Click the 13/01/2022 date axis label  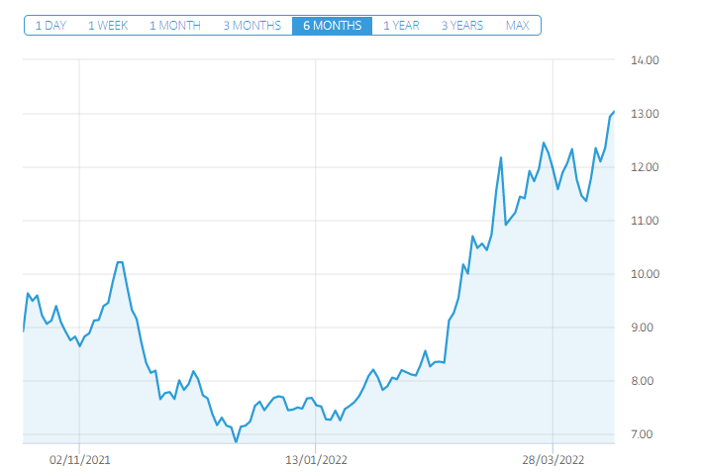(316, 459)
